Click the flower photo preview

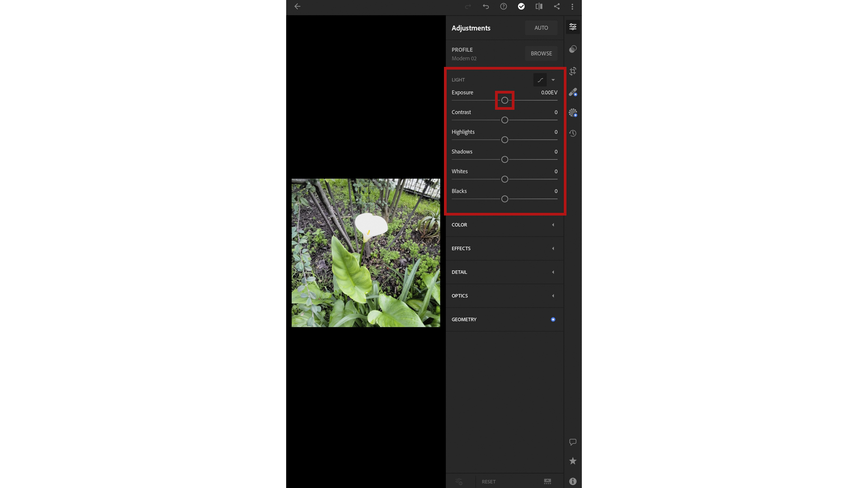click(366, 253)
